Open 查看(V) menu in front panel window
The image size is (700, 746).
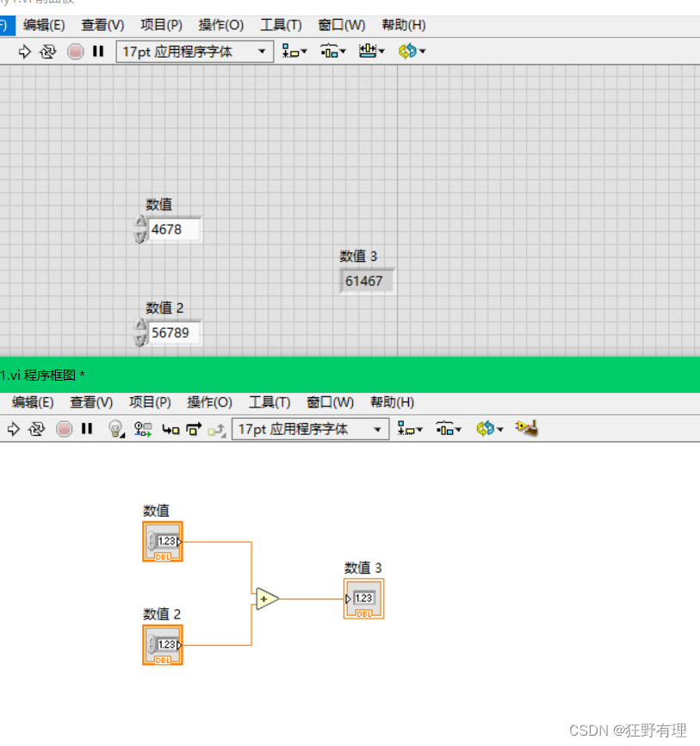(102, 25)
